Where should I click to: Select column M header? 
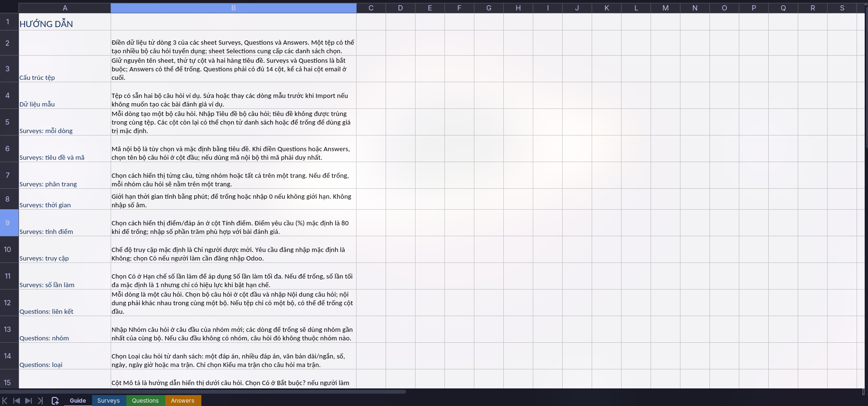[665, 8]
